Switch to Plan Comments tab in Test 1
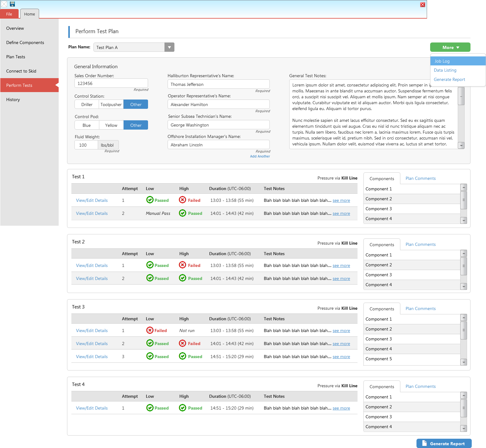This screenshot has width=486, height=448. pos(420,178)
